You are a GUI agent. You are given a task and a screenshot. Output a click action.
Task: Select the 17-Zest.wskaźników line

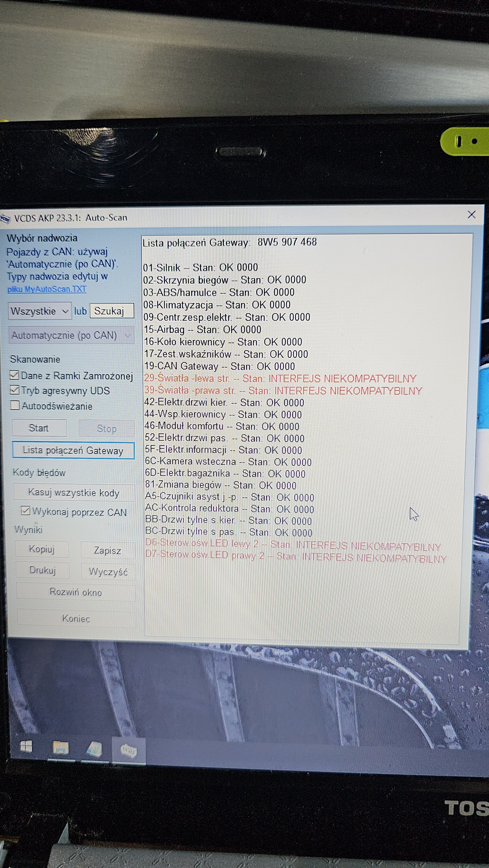coord(226,354)
